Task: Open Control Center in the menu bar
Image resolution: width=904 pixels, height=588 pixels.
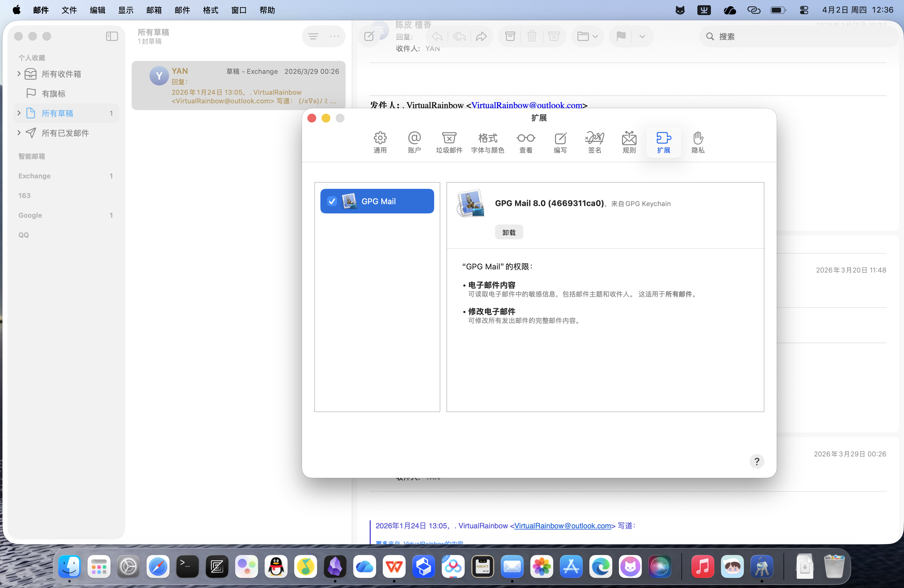Action: (x=804, y=10)
